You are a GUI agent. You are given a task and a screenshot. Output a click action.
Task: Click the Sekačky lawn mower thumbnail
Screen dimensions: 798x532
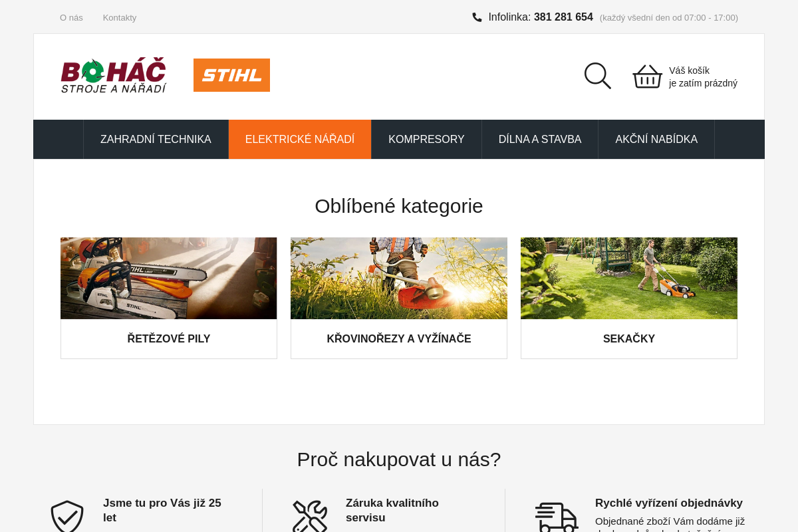click(x=629, y=278)
